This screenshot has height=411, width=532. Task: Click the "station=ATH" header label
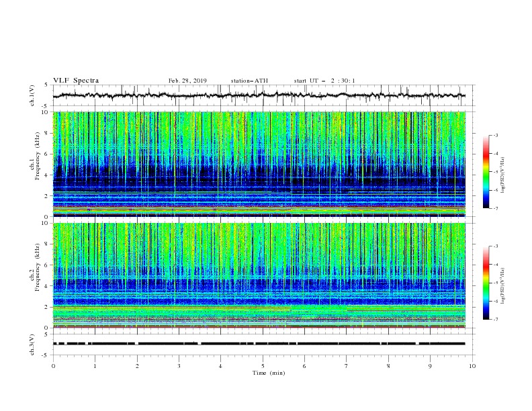(x=249, y=81)
